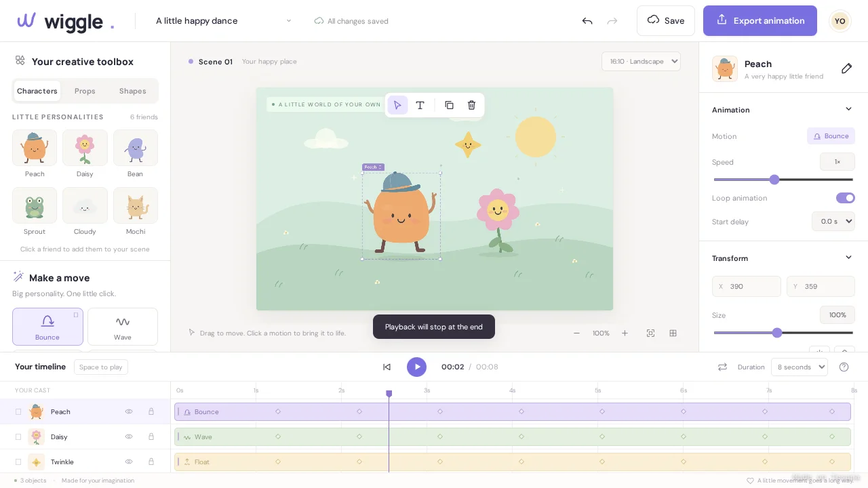
Task: Click the Space to play hint button
Action: coord(101,367)
